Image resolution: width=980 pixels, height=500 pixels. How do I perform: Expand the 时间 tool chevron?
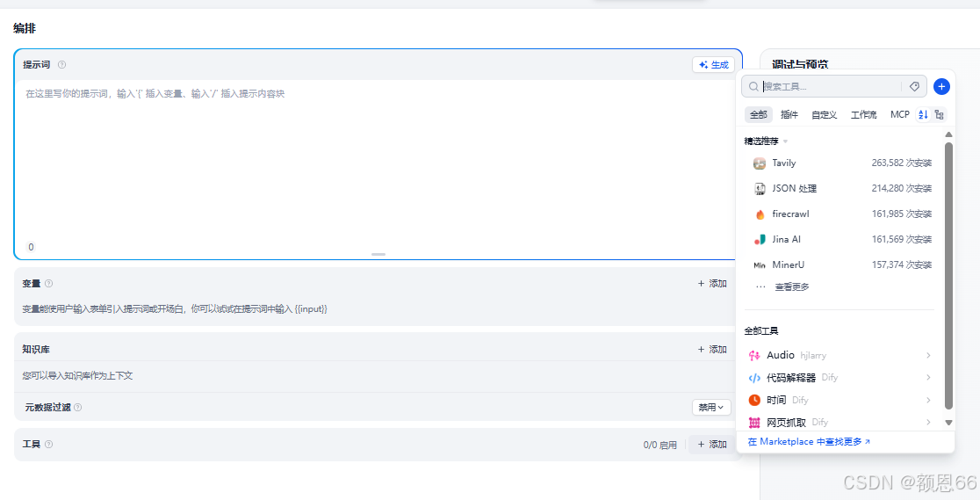pos(929,400)
